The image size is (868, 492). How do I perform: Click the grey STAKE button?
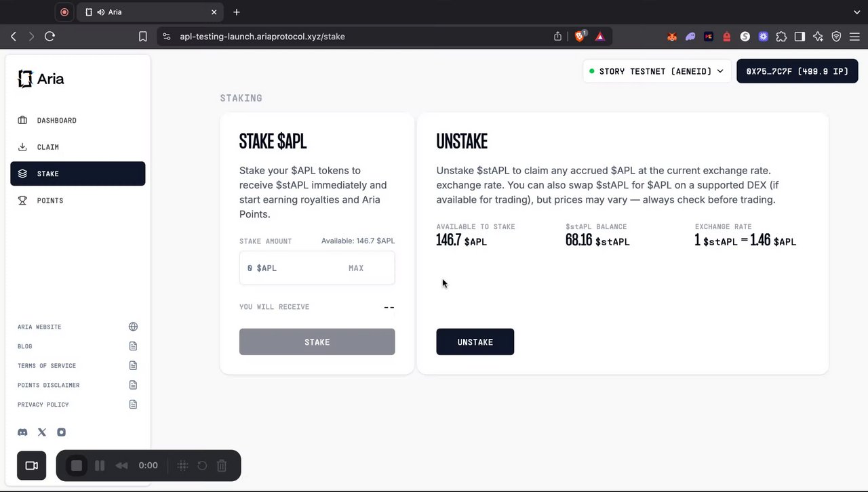point(317,342)
